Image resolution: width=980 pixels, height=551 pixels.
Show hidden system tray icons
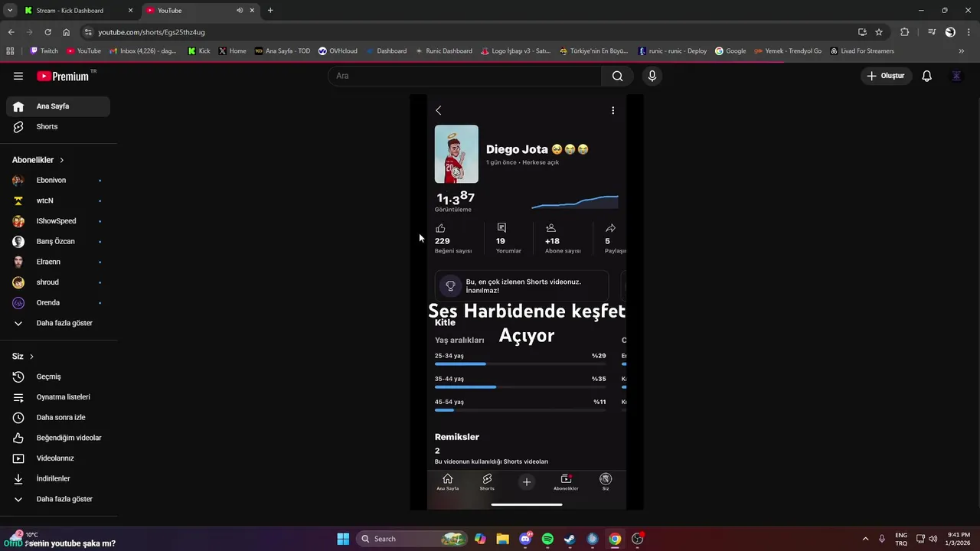click(x=865, y=539)
